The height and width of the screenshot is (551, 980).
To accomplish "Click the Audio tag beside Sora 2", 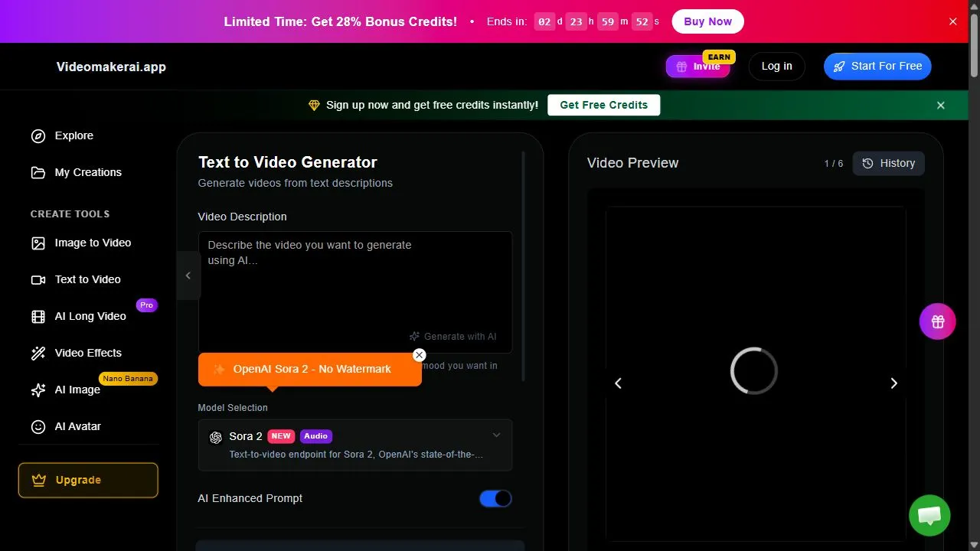I will 316,436.
